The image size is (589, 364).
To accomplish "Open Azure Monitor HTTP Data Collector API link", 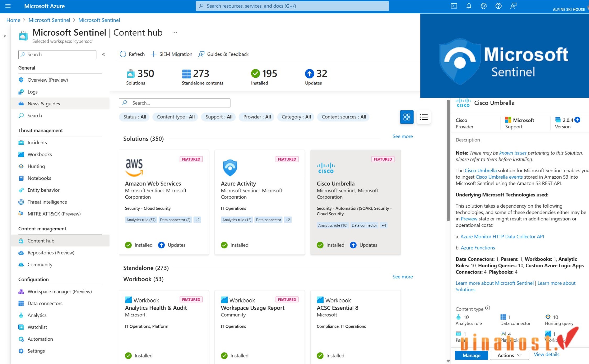I will coord(502,237).
